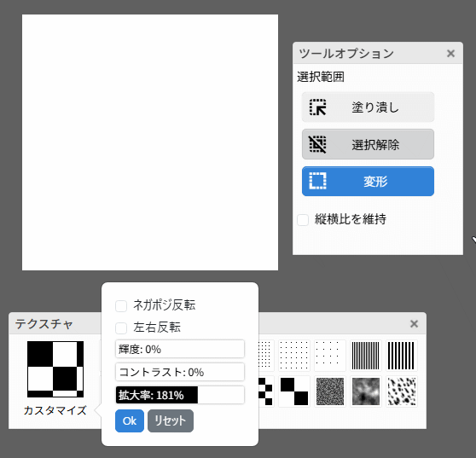Screen dimensions: 476x458
Task: Confirm texture settings with Ok
Action: coord(130,421)
